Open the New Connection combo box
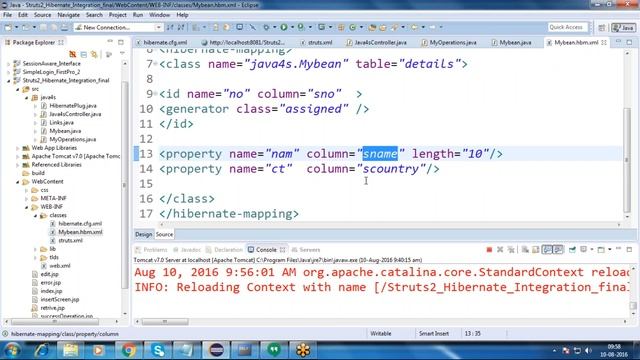 [118, 27]
